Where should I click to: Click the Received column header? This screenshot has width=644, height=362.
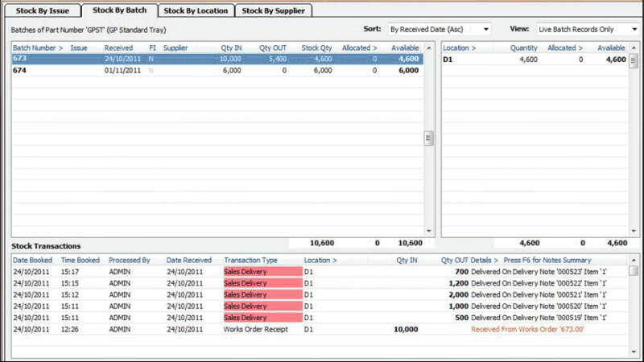[x=118, y=48]
